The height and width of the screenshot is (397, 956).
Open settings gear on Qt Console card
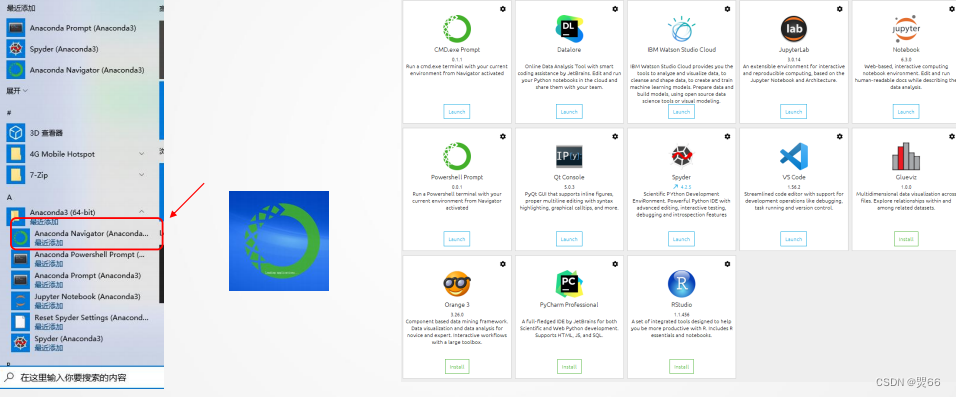tap(615, 136)
